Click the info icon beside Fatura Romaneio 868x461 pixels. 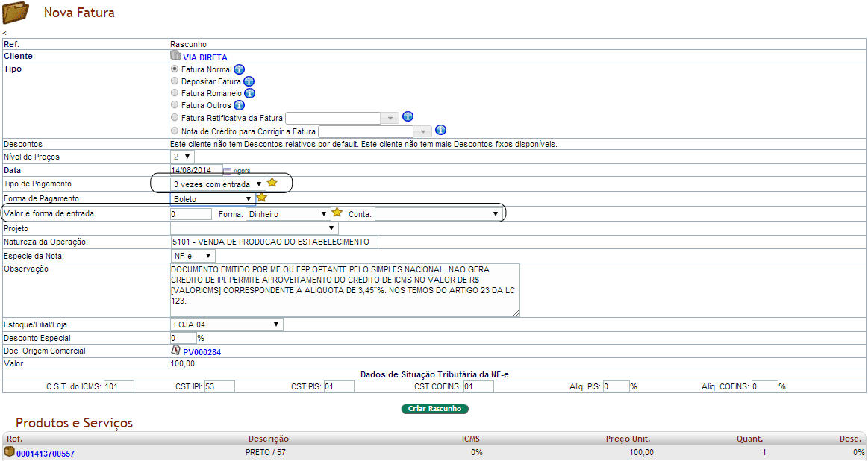(x=250, y=93)
